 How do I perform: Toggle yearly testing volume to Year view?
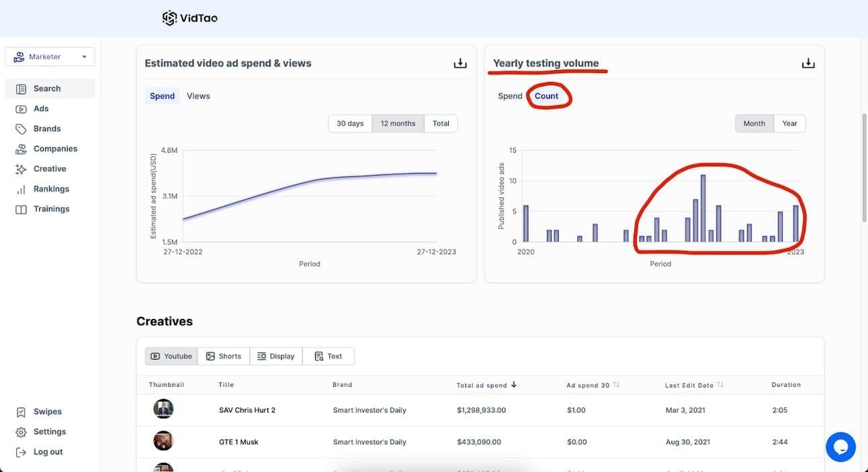click(x=789, y=124)
